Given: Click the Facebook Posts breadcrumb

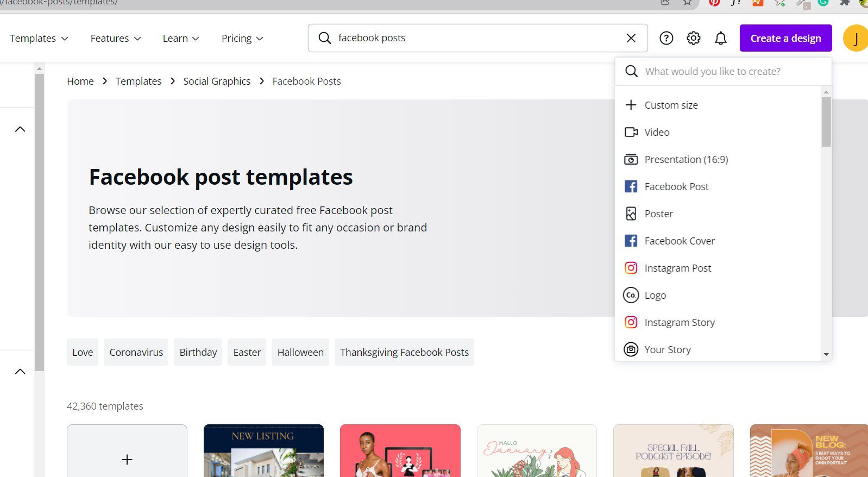Looking at the screenshot, I should (x=306, y=81).
